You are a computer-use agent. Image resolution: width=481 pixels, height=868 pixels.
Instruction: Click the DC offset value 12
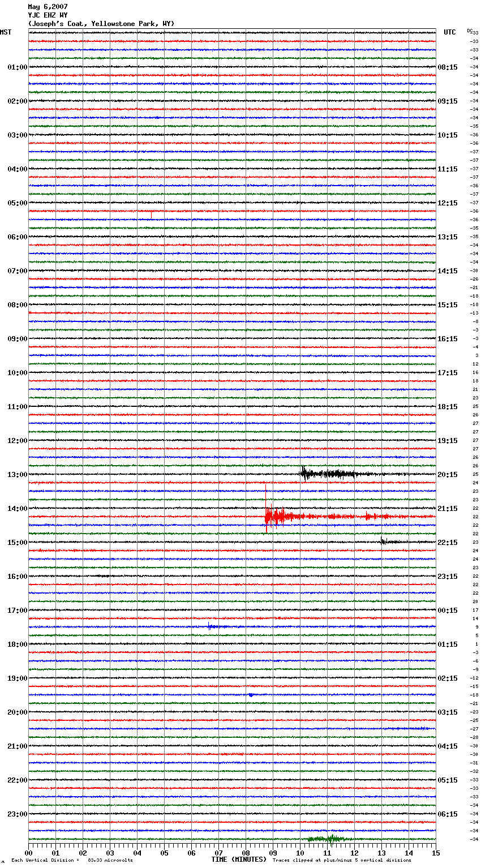(475, 364)
